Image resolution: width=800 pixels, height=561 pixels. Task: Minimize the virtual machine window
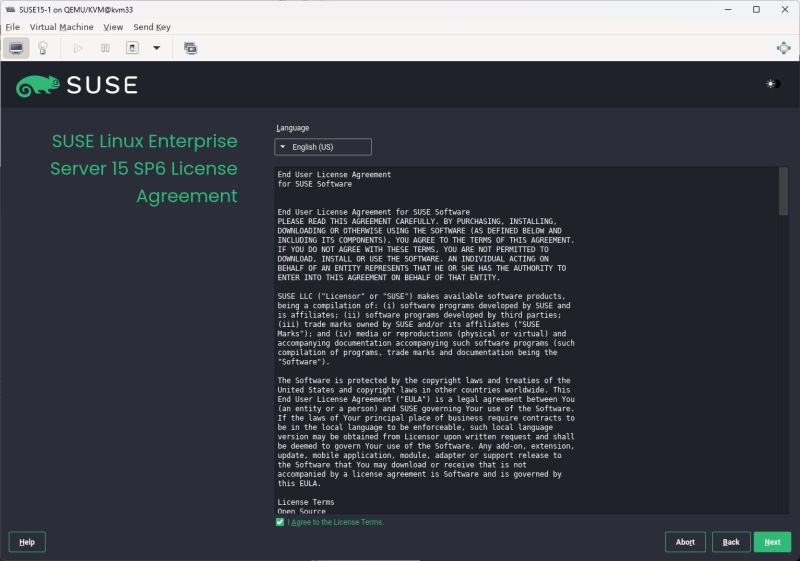728,10
